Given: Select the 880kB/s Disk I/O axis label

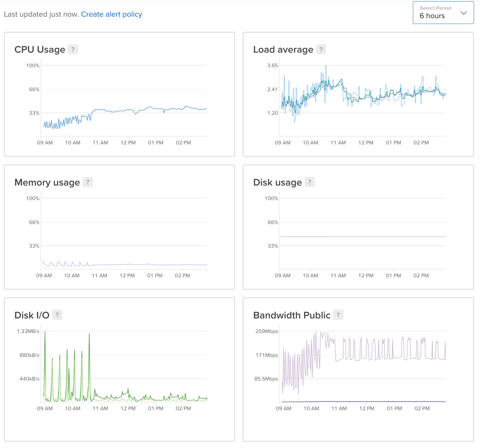Looking at the screenshot, I should coord(29,355).
